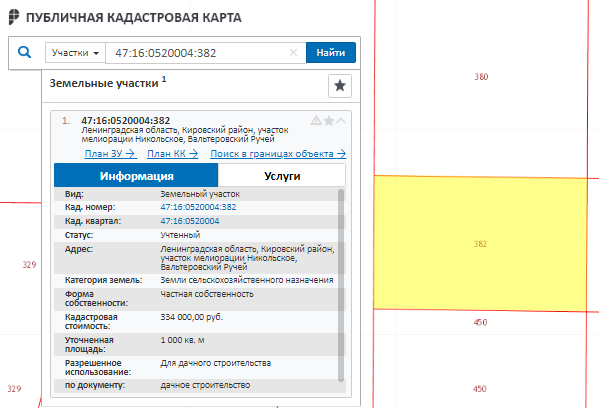The width and height of the screenshot is (599, 408).
Task: Click the magnifier search icon
Action: click(x=24, y=52)
